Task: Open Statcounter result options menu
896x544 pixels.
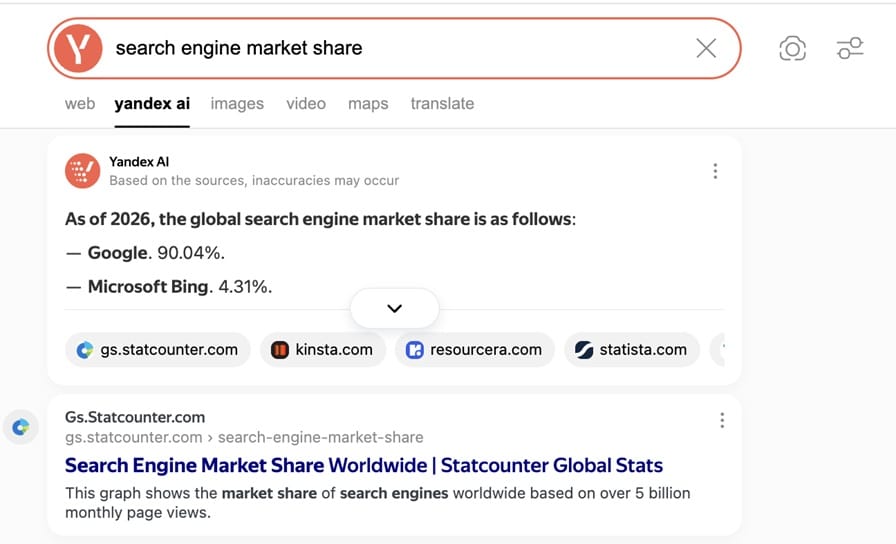Action: pos(722,421)
